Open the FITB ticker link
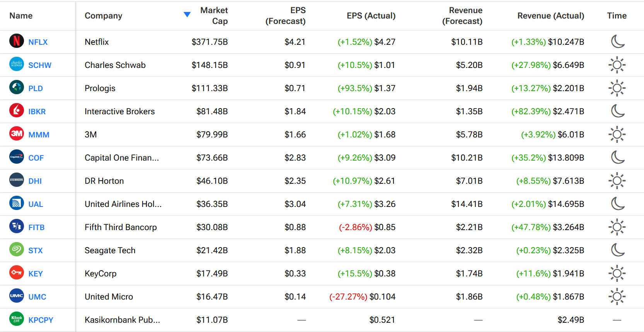 click(x=36, y=227)
